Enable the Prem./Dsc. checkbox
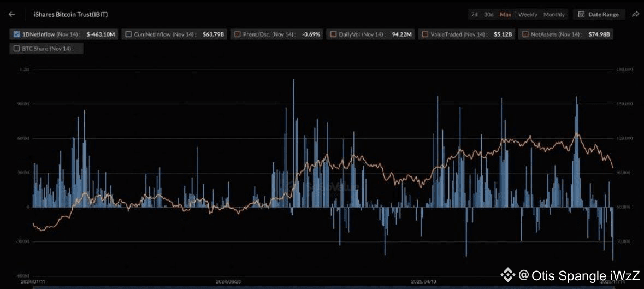Viewport: 644px width, 289px height. (238, 34)
